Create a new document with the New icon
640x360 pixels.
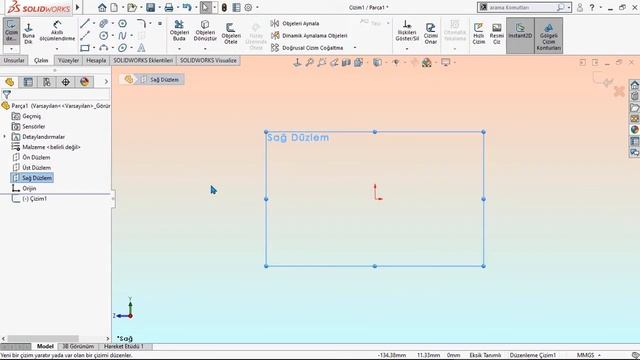pyautogui.click(x=114, y=7)
